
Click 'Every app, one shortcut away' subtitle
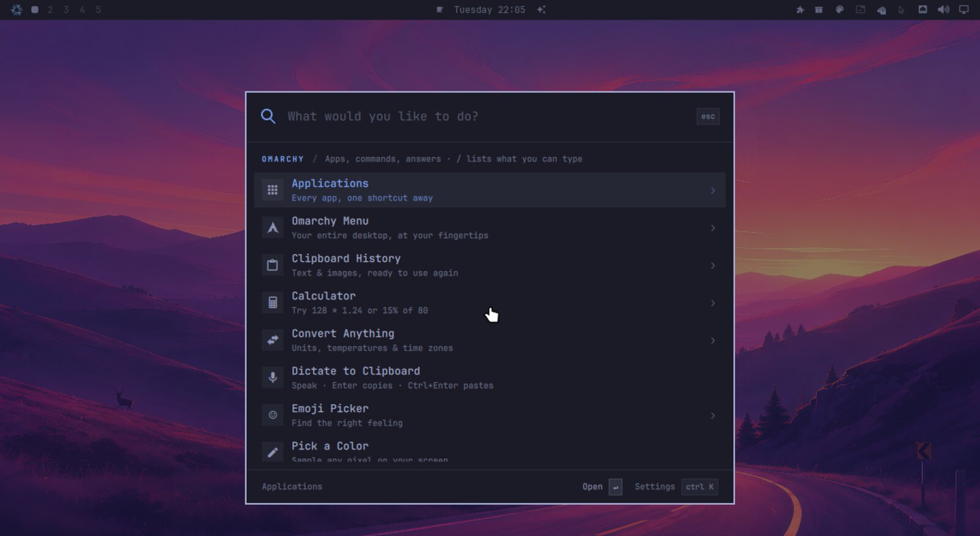(x=362, y=198)
